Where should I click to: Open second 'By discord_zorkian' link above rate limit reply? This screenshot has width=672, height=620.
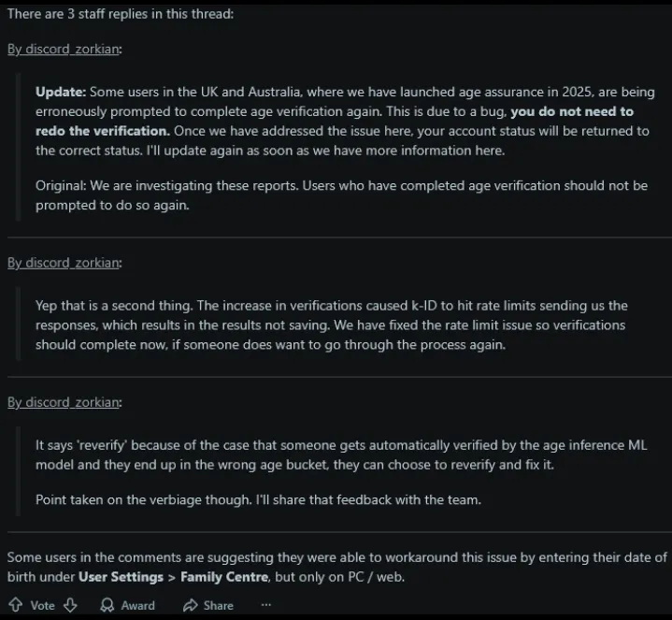pyautogui.click(x=64, y=263)
